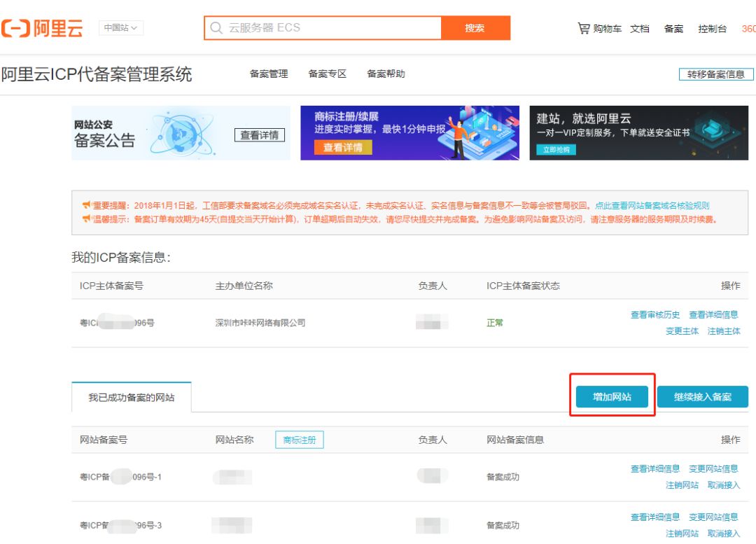The image size is (756, 544).
Task: Click the 转移备案信息 button
Action: 716,74
